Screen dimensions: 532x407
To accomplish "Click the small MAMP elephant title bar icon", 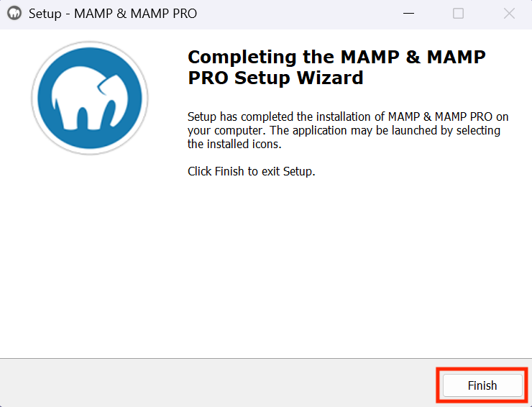I will 14,14.
